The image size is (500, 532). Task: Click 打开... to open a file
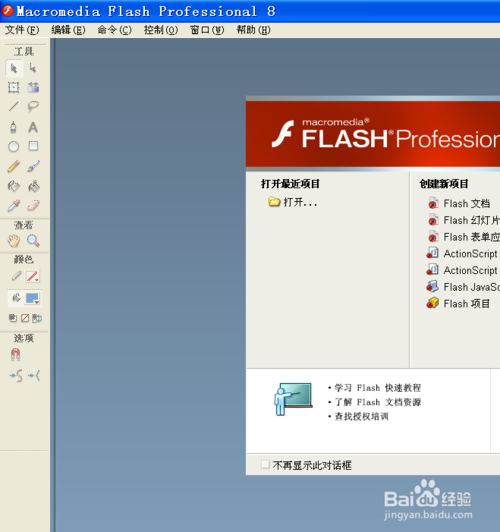(x=293, y=202)
